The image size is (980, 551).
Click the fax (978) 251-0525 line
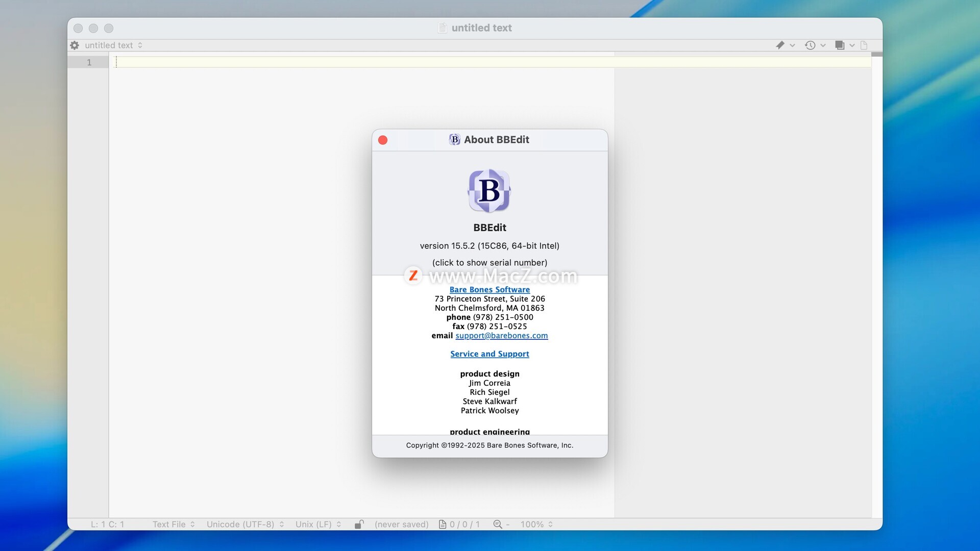tap(489, 326)
